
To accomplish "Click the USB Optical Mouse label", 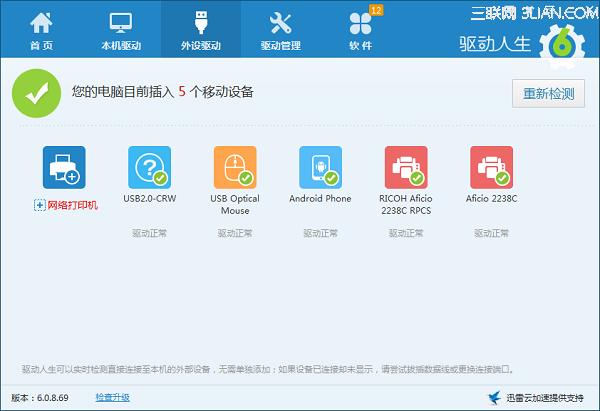I will point(235,204).
